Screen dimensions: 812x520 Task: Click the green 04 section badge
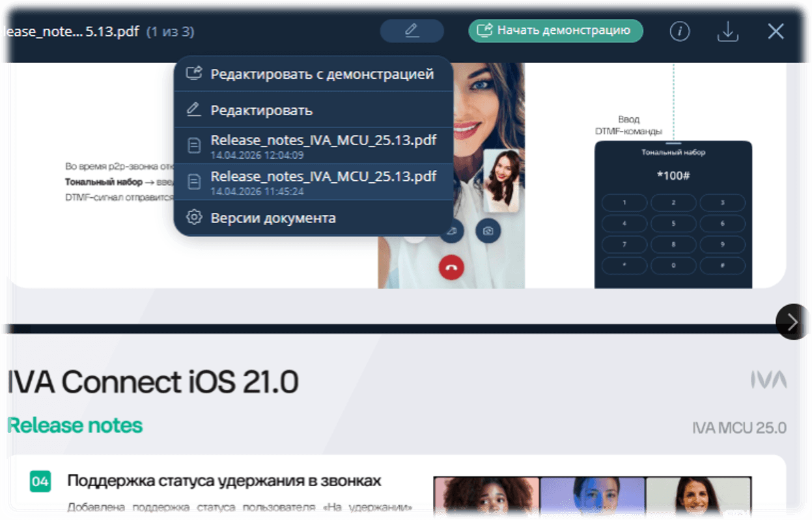click(40, 482)
